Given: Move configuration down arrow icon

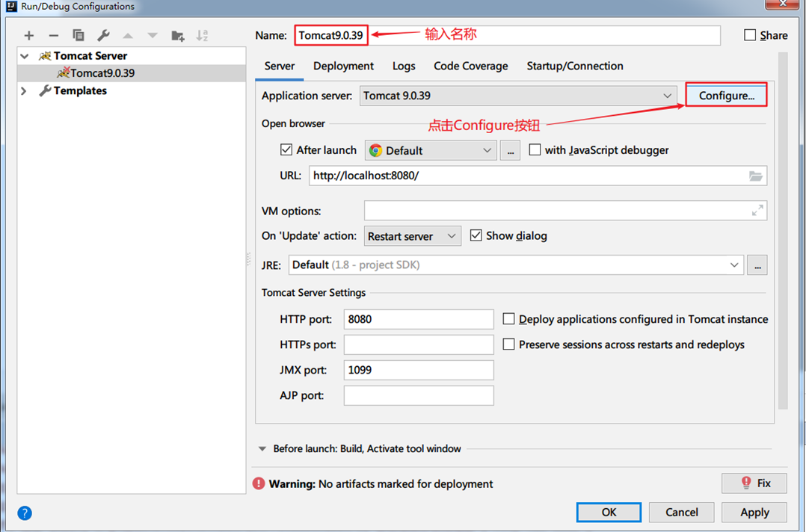Looking at the screenshot, I should coord(153,35).
